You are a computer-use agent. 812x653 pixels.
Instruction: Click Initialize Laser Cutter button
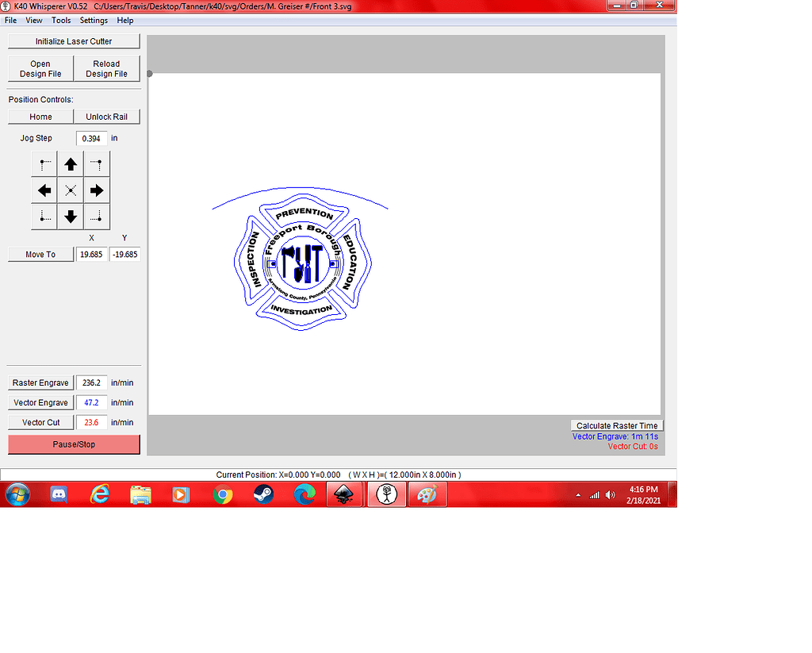[x=74, y=41]
